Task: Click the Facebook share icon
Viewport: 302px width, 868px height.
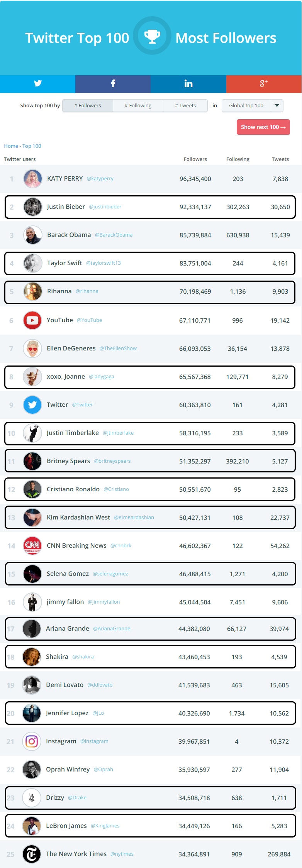Action: coord(113,84)
